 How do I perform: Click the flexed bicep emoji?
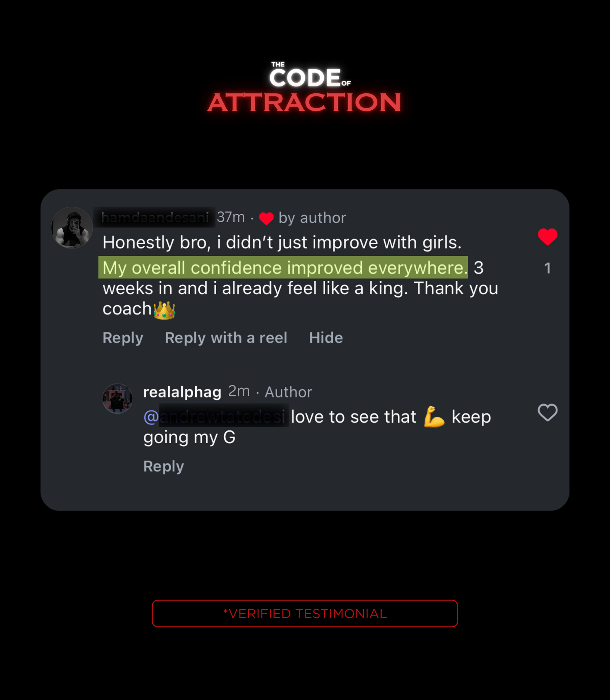(434, 416)
